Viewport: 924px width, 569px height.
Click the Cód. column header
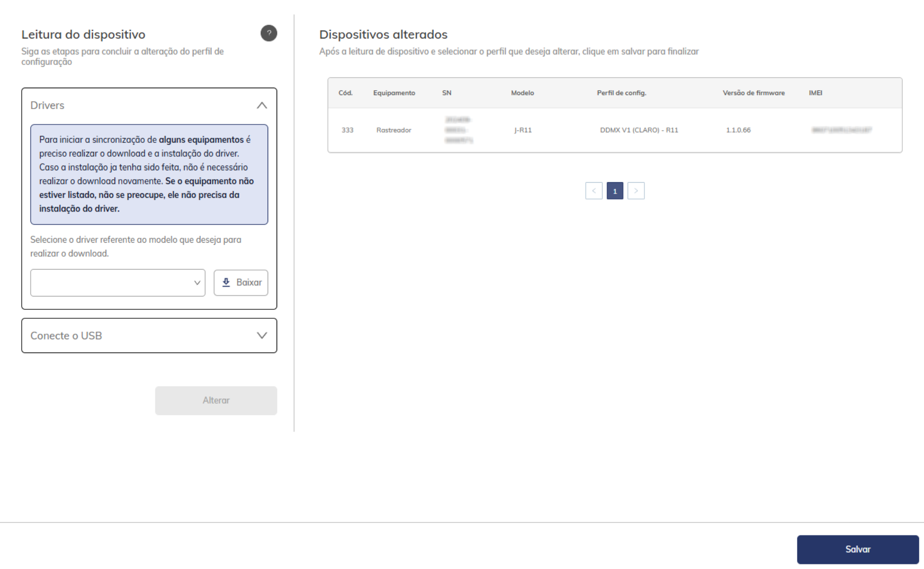[345, 93]
